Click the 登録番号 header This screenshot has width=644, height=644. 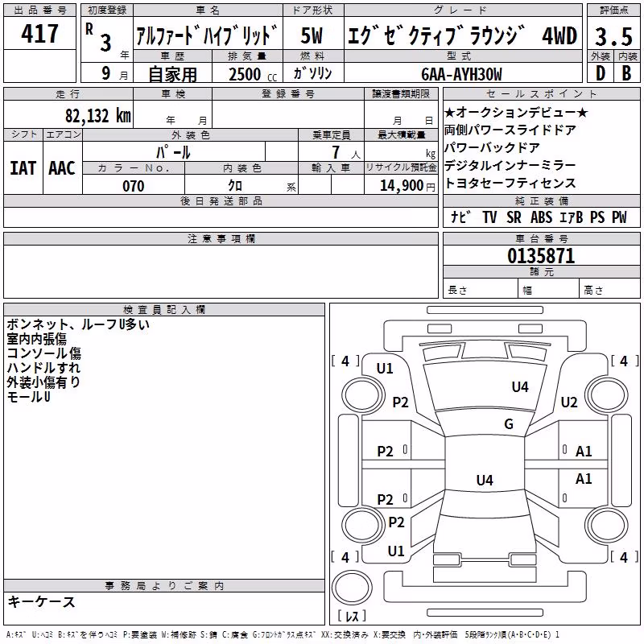(288, 93)
